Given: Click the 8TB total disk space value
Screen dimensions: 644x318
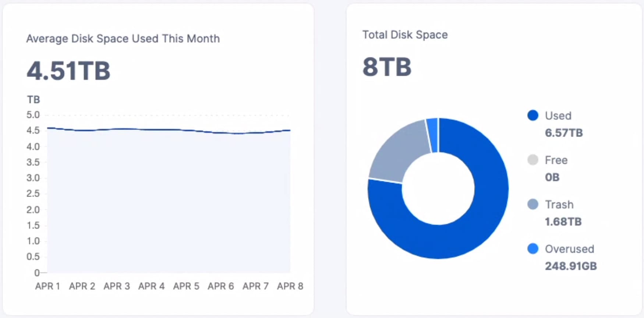Looking at the screenshot, I should point(387,67).
